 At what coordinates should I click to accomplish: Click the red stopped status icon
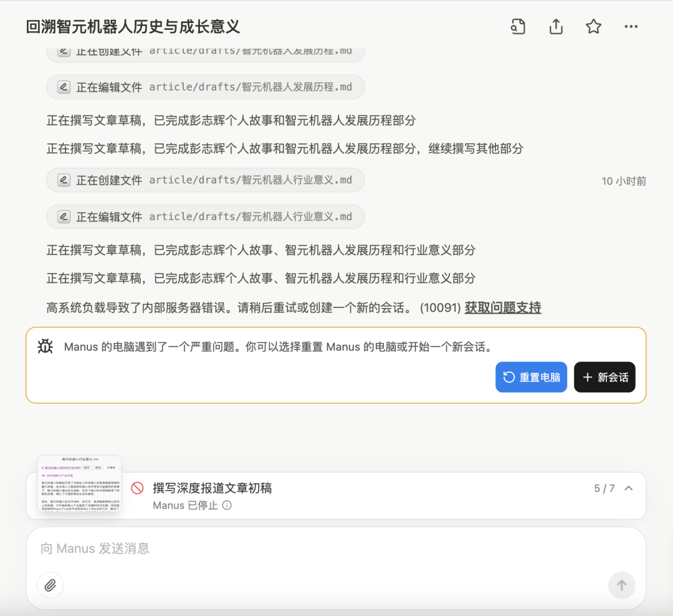[x=137, y=488]
